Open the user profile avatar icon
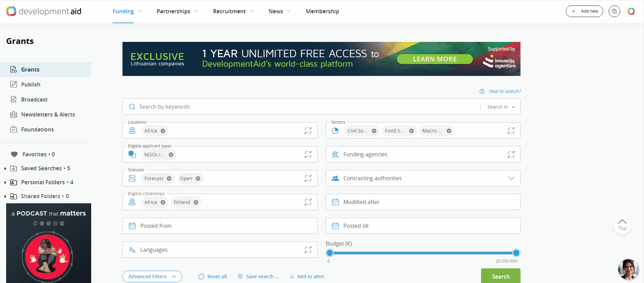This screenshot has width=644, height=283. pos(631,11)
